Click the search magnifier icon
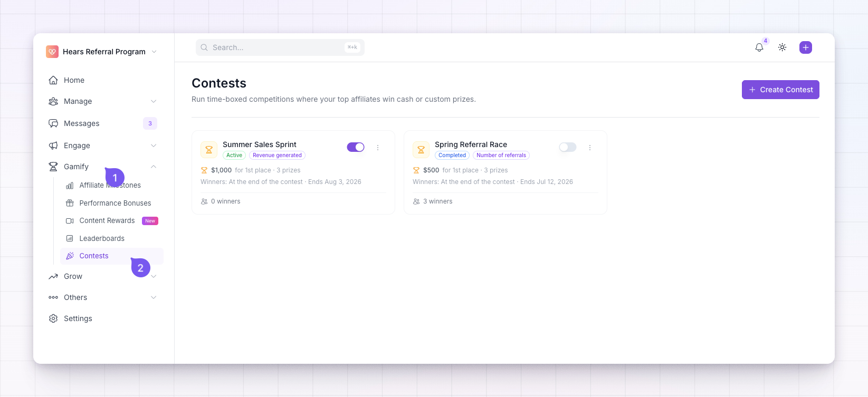This screenshot has height=397, width=868. tap(204, 47)
